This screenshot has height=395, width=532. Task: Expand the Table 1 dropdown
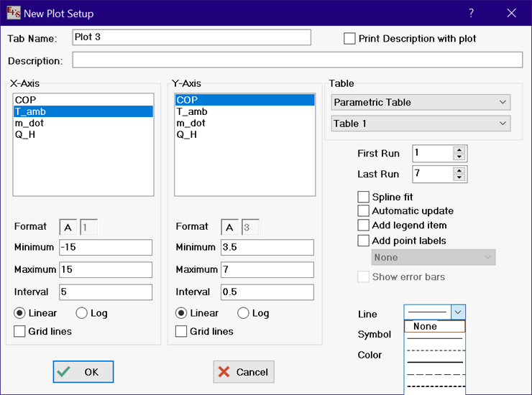[421, 124]
